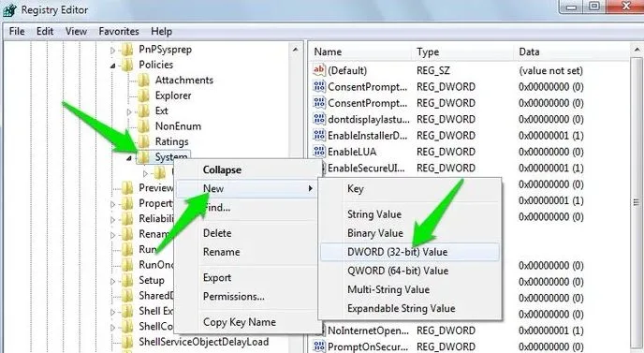Open the Edit menu
The height and width of the screenshot is (353, 644).
coord(45,31)
